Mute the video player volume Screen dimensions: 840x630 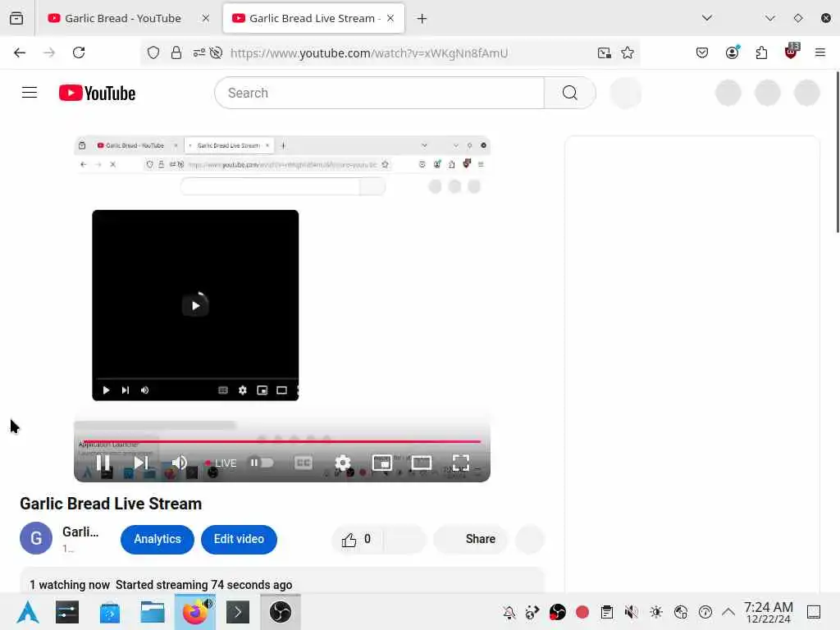coord(179,463)
